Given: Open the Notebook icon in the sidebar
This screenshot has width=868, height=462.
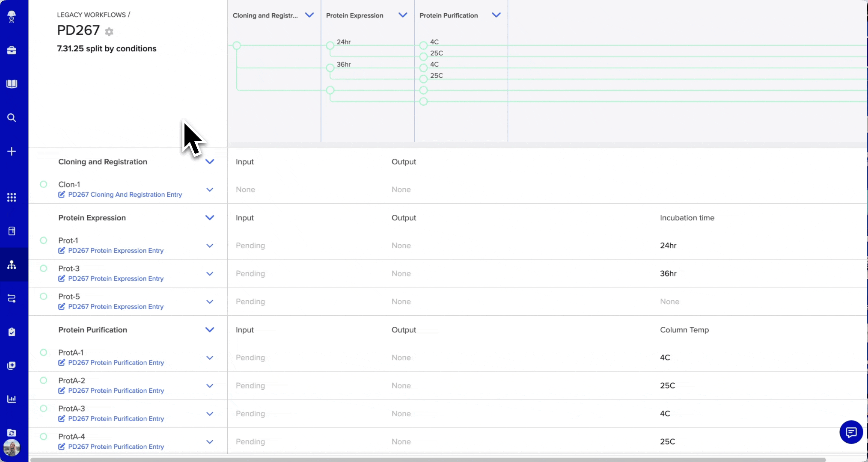Looking at the screenshot, I should tap(12, 84).
